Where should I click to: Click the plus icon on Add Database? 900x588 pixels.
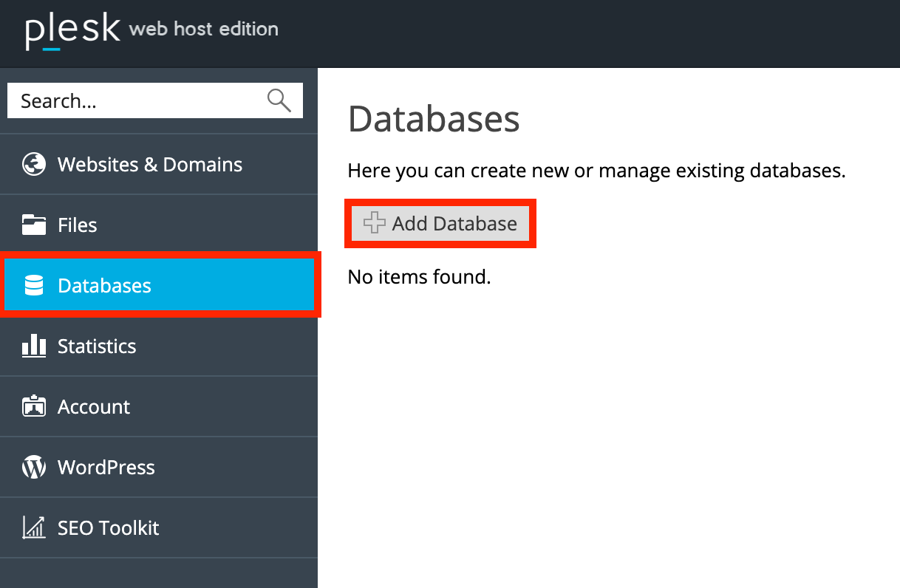[375, 223]
